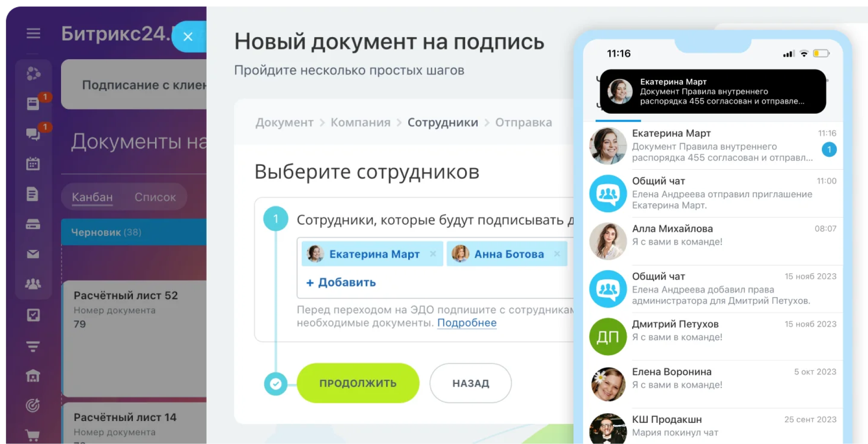This screenshot has height=444, width=868.
Task: Switch to the Канбан view tab
Action: click(x=92, y=197)
